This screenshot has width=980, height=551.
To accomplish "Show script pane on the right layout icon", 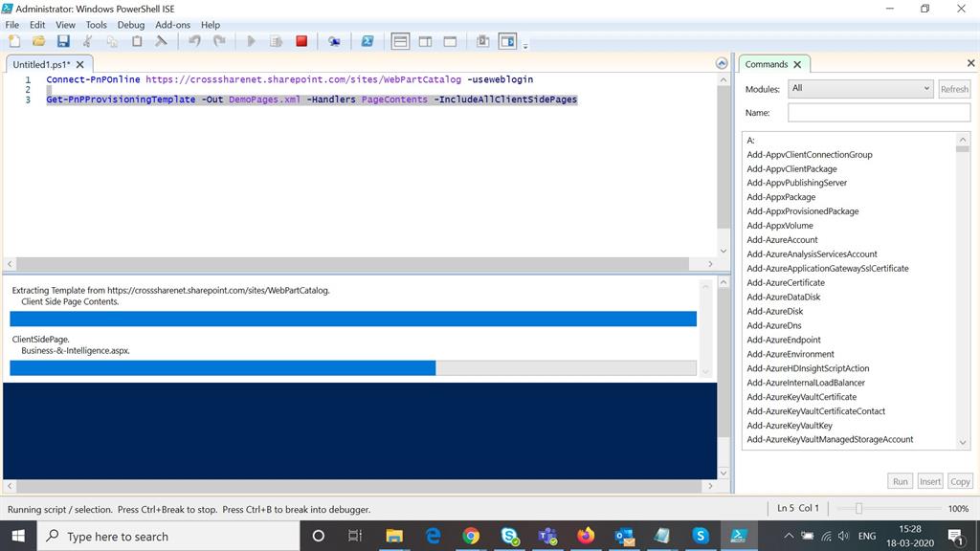I will pyautogui.click(x=425, y=41).
